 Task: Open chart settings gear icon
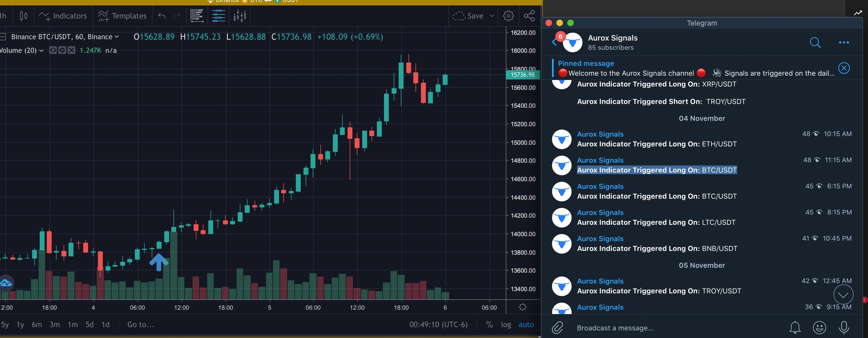pos(508,16)
